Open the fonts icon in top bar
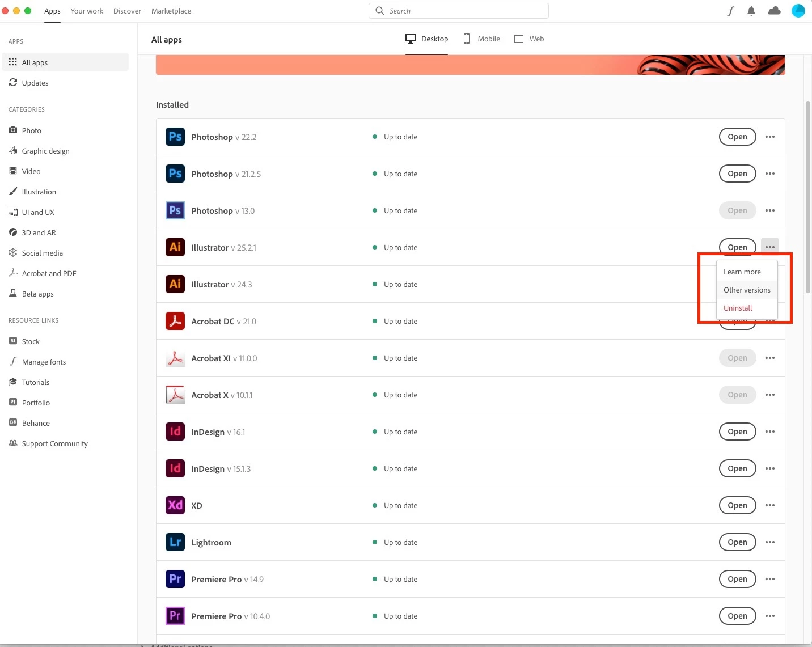The height and width of the screenshot is (647, 812). [731, 11]
